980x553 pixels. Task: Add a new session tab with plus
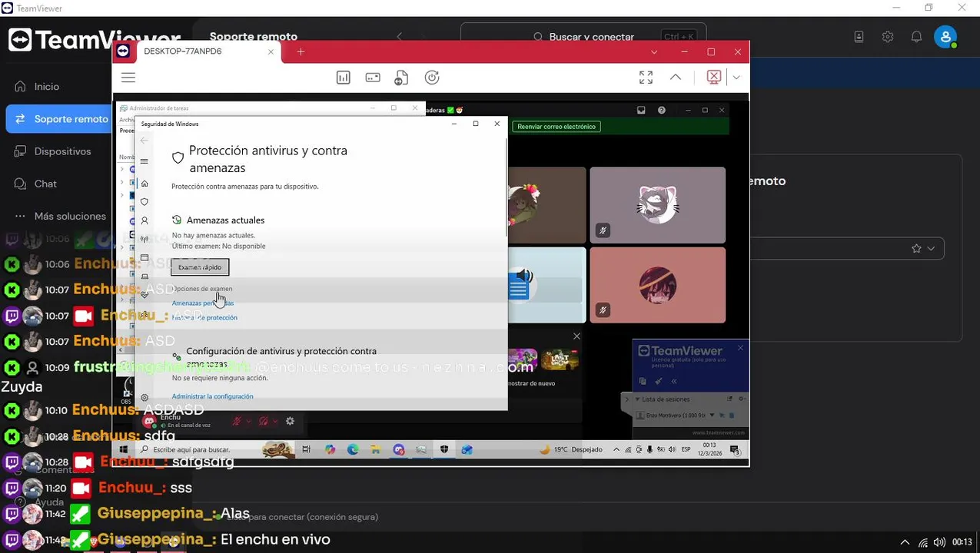click(301, 52)
